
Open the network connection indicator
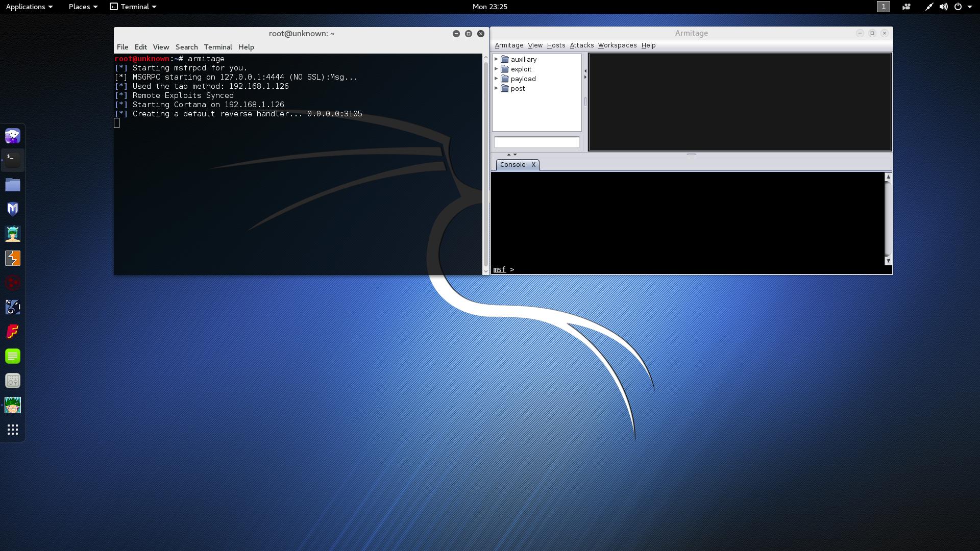coord(929,7)
